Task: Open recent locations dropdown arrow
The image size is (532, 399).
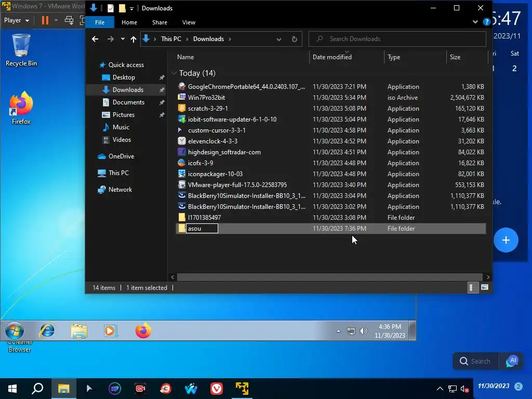Action: pyautogui.click(x=123, y=39)
